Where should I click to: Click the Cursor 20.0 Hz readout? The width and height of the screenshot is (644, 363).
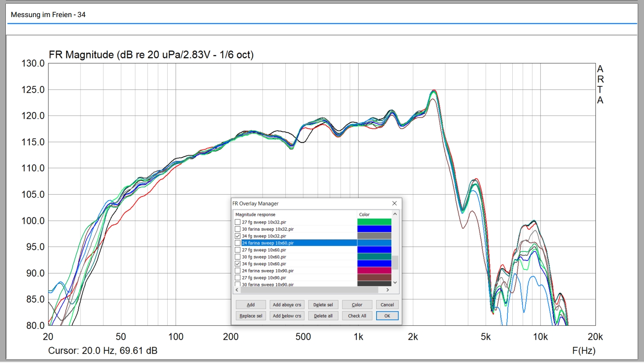click(102, 350)
